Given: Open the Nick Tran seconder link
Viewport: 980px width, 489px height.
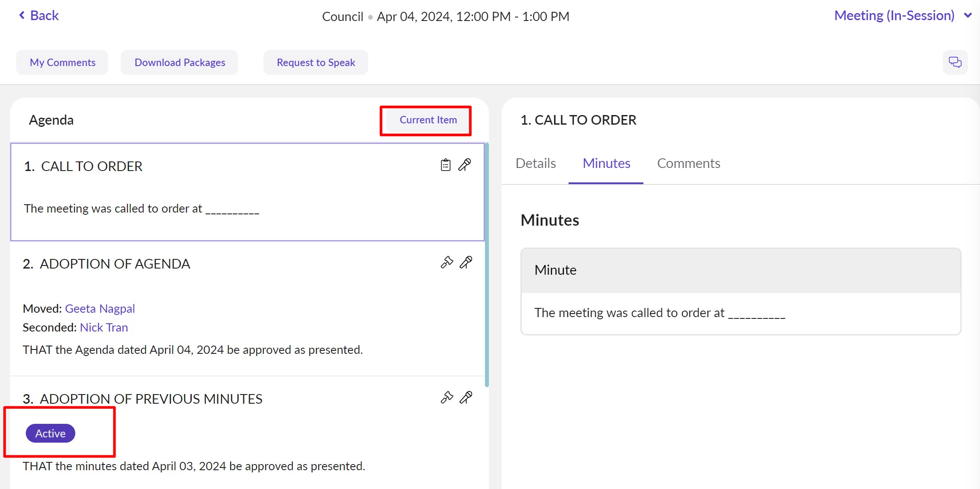Looking at the screenshot, I should (x=104, y=328).
